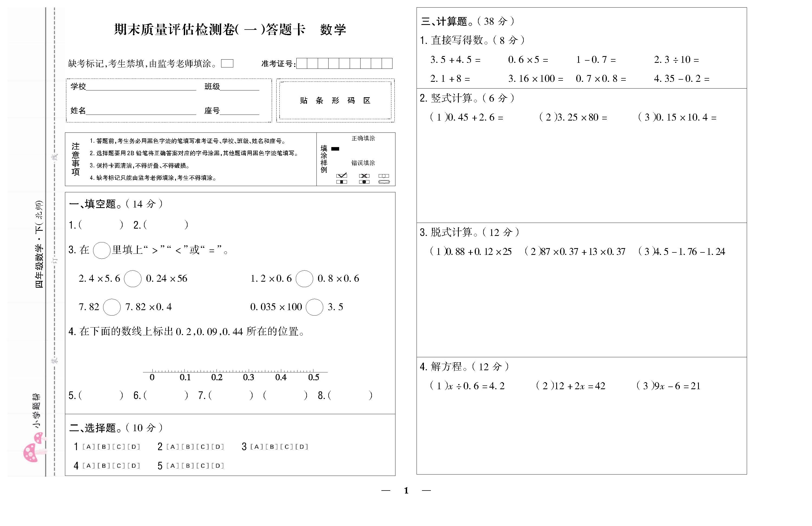Mark the absent-exam checkbox after 缺考标记

[x=227, y=63]
